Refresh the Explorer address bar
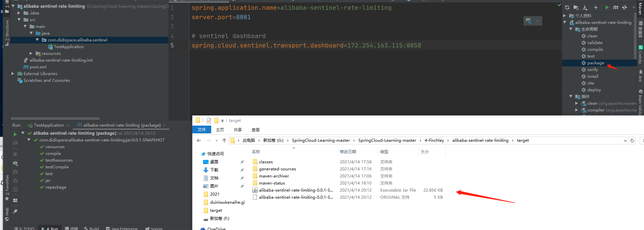 632,140
